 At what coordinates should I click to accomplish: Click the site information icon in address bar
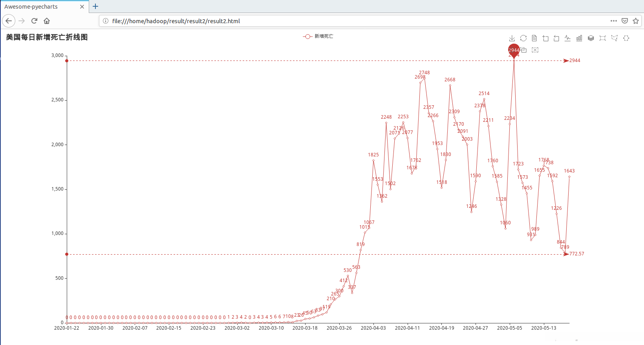(x=106, y=21)
